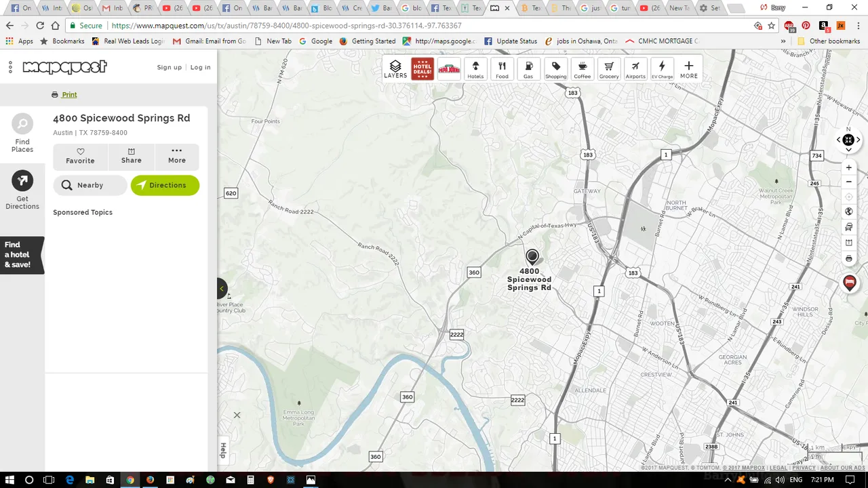Screen dimensions: 868x488
Task: Open the Layers panel on map
Action: (395, 68)
